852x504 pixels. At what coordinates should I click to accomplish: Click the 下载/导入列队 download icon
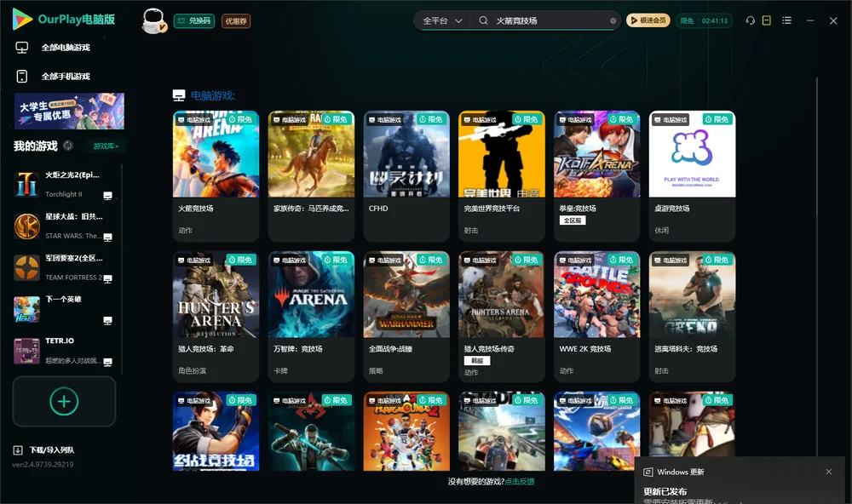point(18,450)
